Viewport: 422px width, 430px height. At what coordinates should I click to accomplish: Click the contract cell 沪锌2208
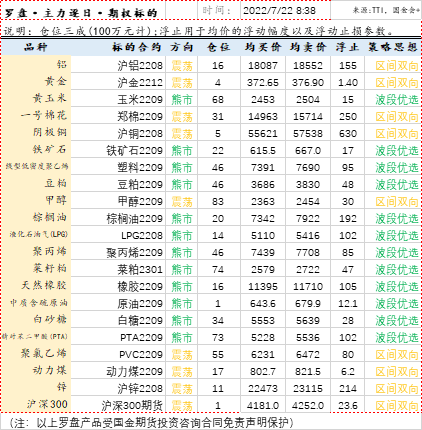140,389
